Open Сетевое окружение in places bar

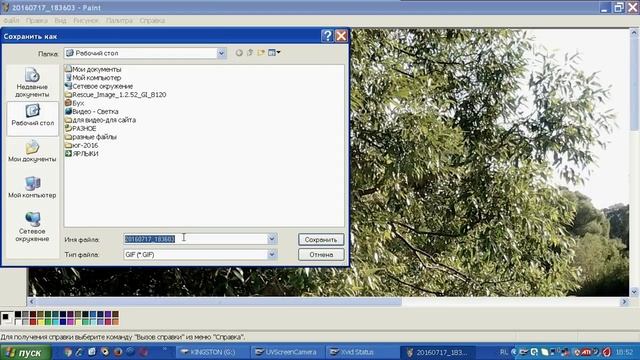tap(32, 227)
